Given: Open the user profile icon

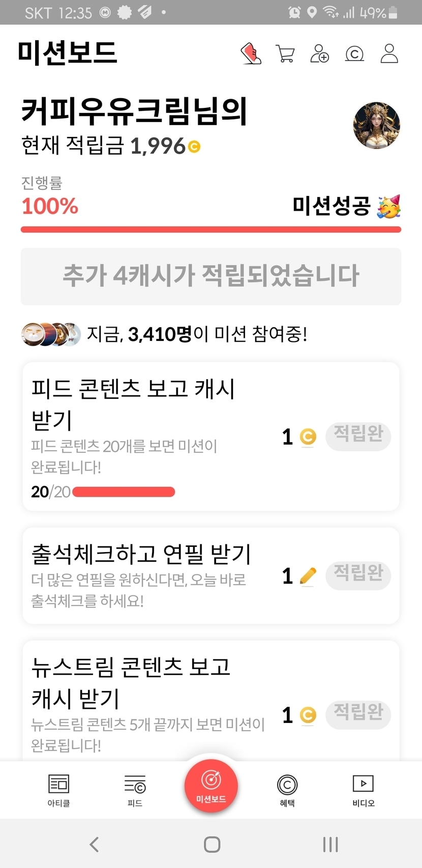Looking at the screenshot, I should click(x=389, y=53).
